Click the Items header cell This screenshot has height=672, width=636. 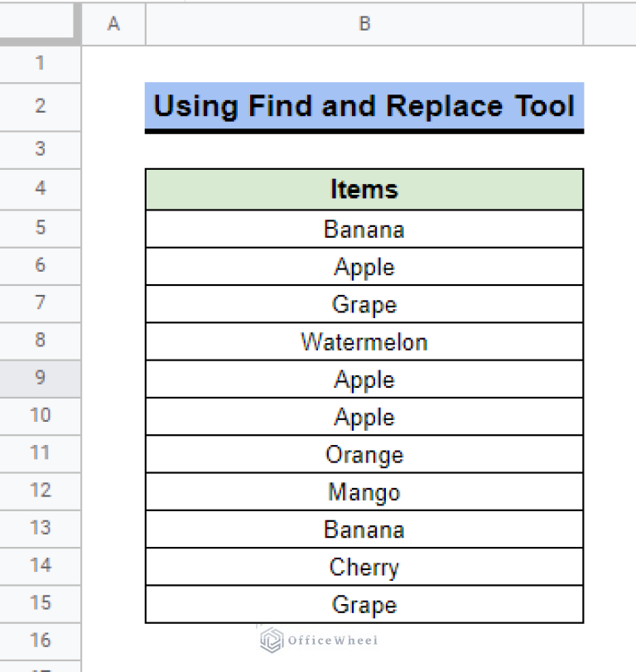pyautogui.click(x=364, y=189)
